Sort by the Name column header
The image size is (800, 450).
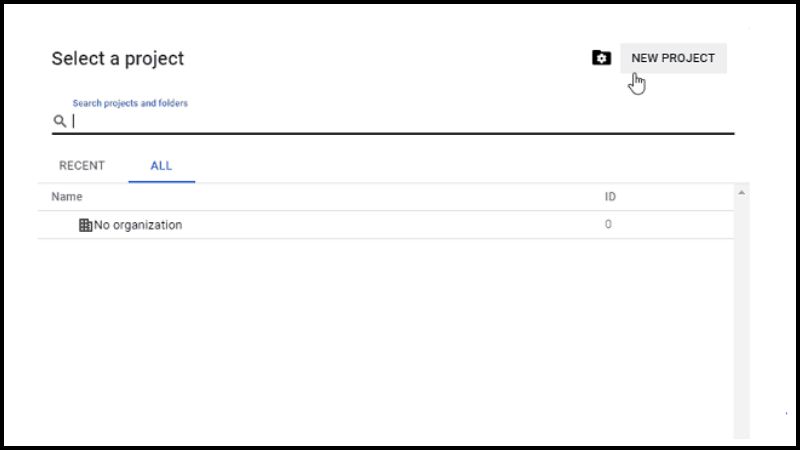pos(67,196)
